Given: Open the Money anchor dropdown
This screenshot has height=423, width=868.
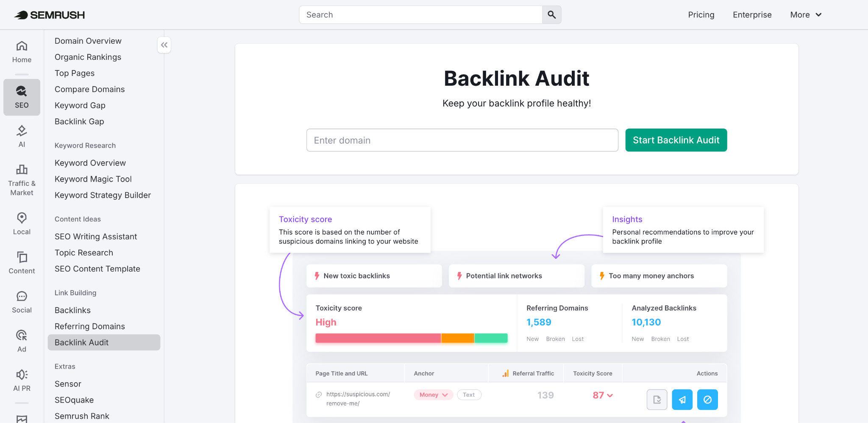Looking at the screenshot, I should 434,395.
